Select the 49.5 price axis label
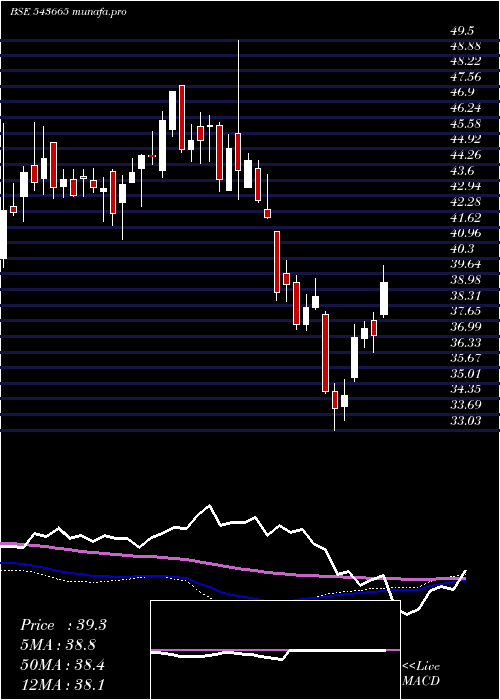 [462, 31]
